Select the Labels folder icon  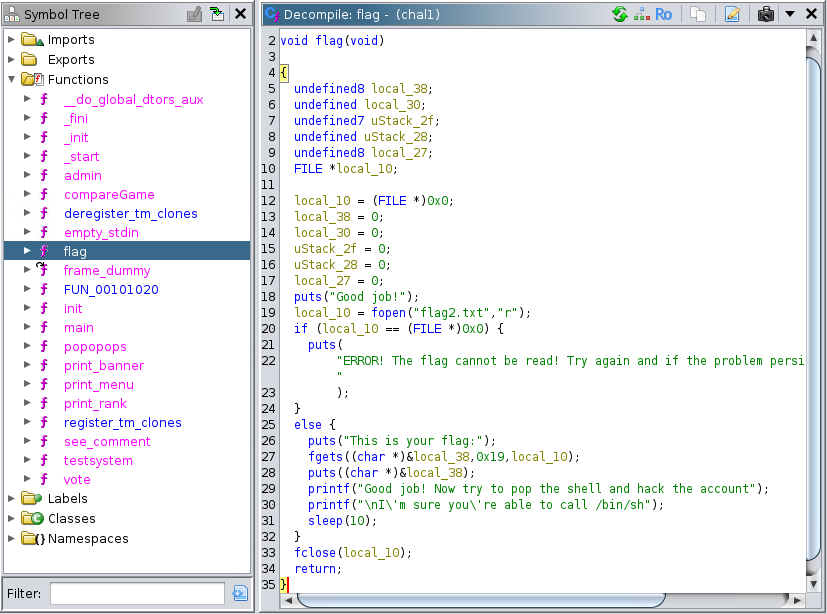click(x=32, y=498)
